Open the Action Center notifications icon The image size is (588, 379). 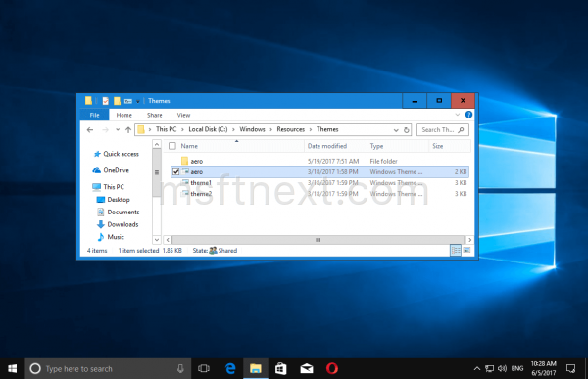(570, 369)
